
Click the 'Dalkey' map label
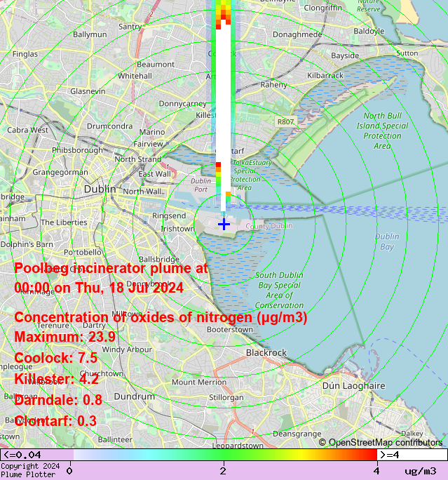(x=412, y=434)
